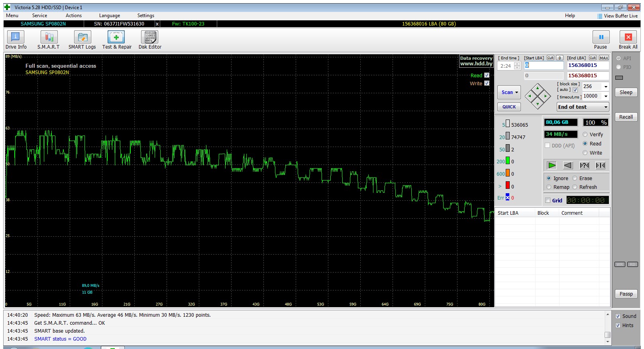The width and height of the screenshot is (644, 349).
Task: Select the Write test mode radio
Action: [x=585, y=153]
